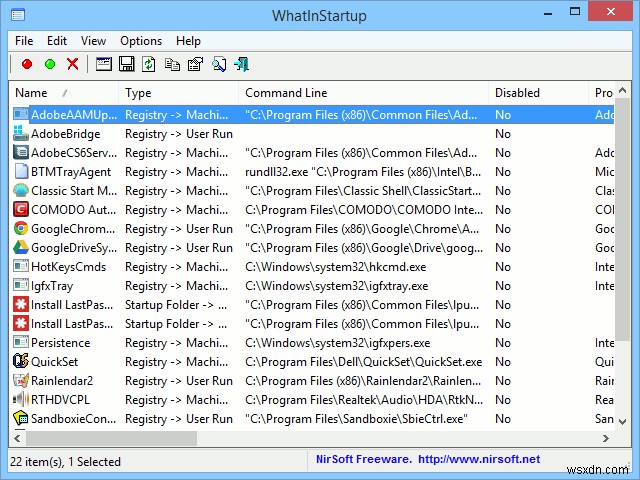Image resolution: width=640 pixels, height=480 pixels.
Task: Click the BTMTrayAgent rundll32.exe command cell
Action: (x=363, y=172)
